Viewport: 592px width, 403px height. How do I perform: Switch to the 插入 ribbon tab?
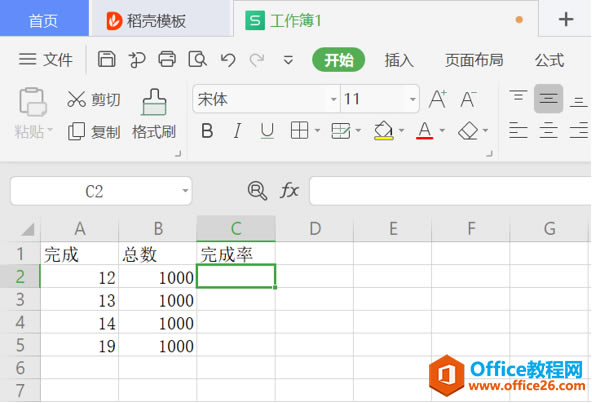click(x=399, y=60)
